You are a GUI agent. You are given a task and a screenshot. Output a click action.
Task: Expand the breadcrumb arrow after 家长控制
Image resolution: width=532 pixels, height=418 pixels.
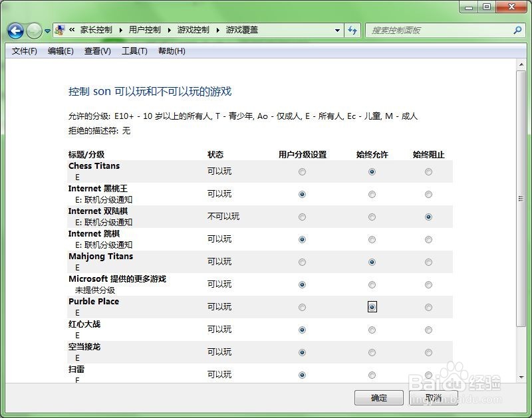[121, 30]
